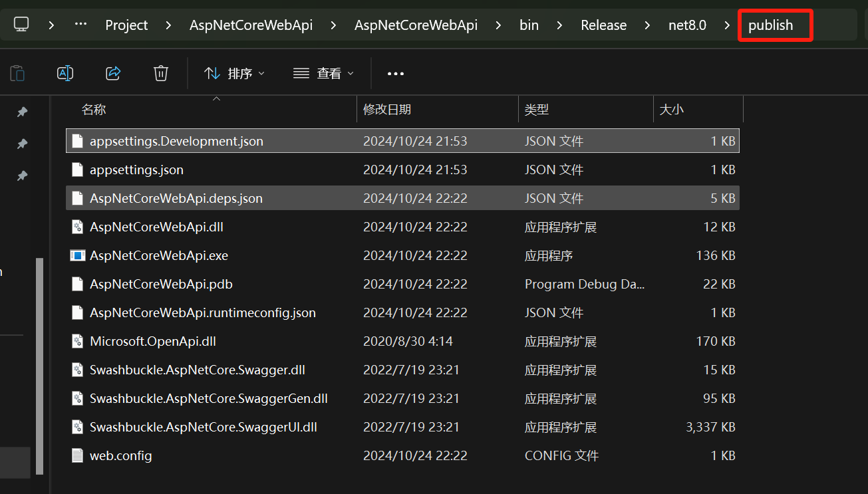Click the second pin icon in sidebar
Image resolution: width=868 pixels, height=494 pixels.
(x=22, y=144)
